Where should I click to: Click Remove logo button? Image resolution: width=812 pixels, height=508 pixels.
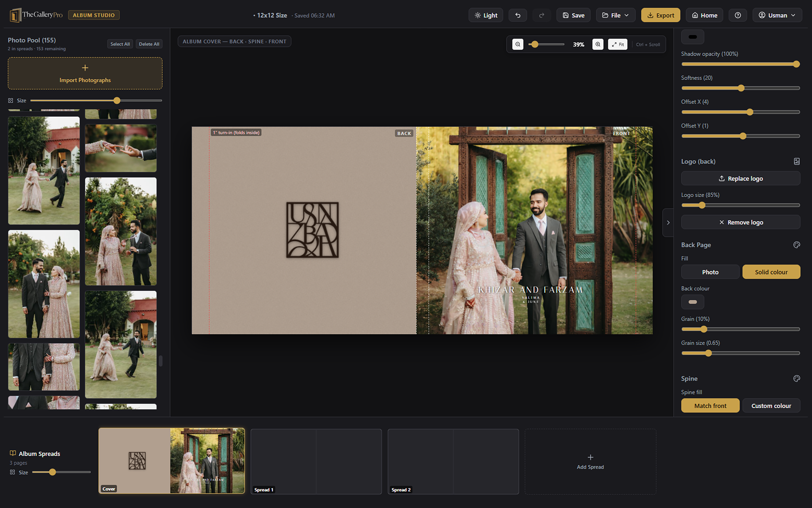click(741, 222)
